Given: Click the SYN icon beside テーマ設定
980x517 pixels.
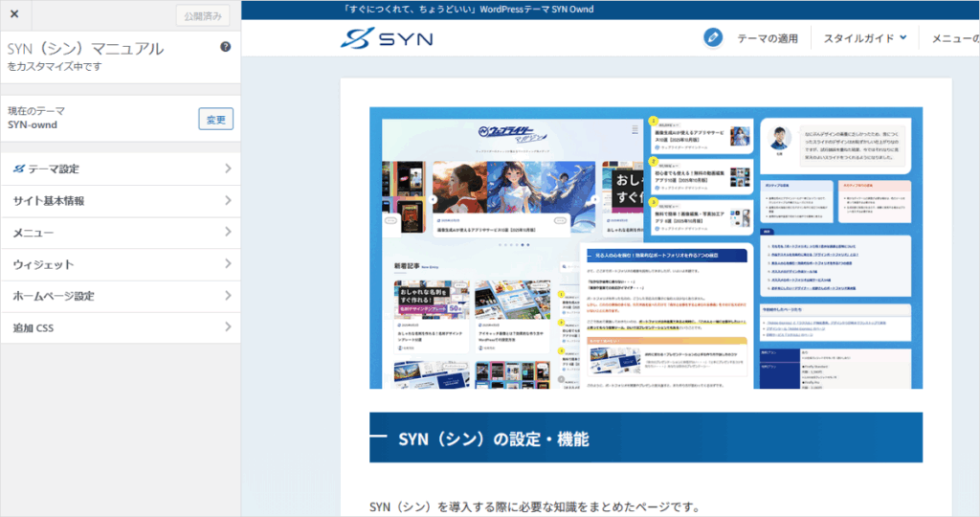Looking at the screenshot, I should pyautogui.click(x=18, y=169).
